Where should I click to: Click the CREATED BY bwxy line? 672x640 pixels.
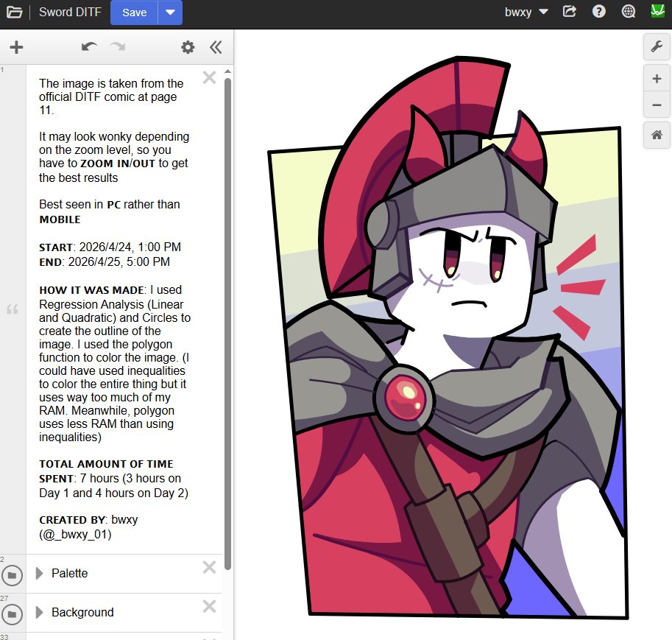click(x=88, y=527)
